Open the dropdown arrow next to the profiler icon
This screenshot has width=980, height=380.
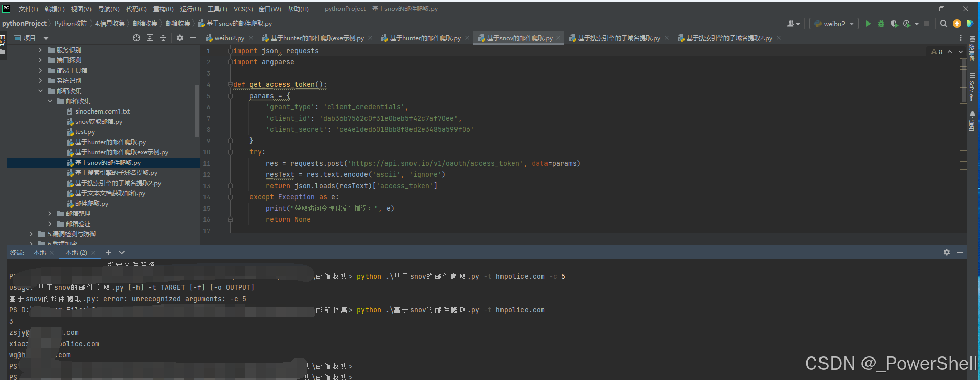(917, 24)
